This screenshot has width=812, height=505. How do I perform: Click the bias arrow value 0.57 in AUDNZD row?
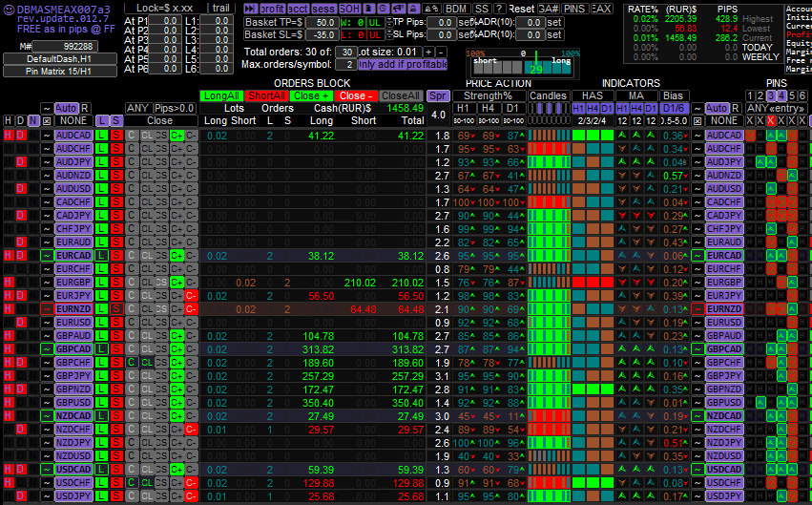tap(676, 176)
